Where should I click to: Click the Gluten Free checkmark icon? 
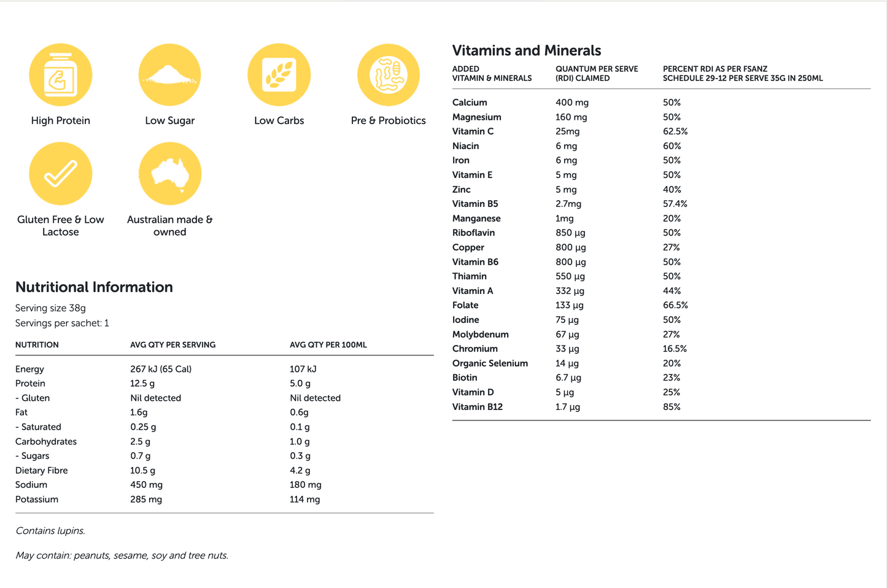(61, 174)
